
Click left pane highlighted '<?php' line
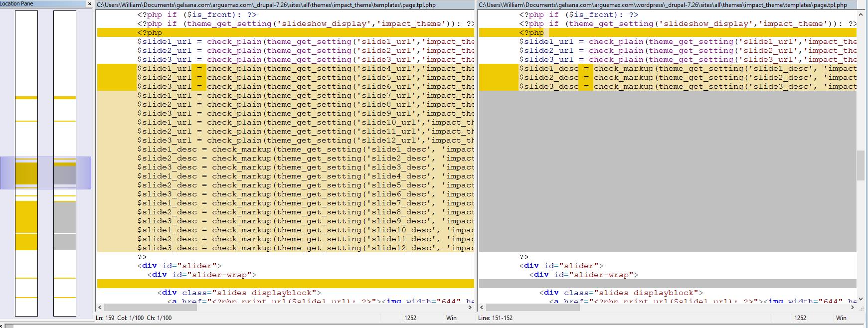(x=286, y=32)
